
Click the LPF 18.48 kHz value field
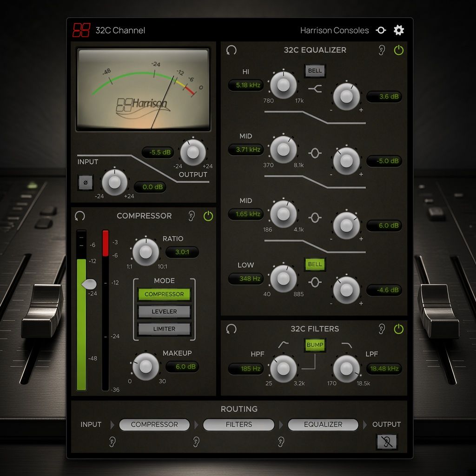coord(384,369)
